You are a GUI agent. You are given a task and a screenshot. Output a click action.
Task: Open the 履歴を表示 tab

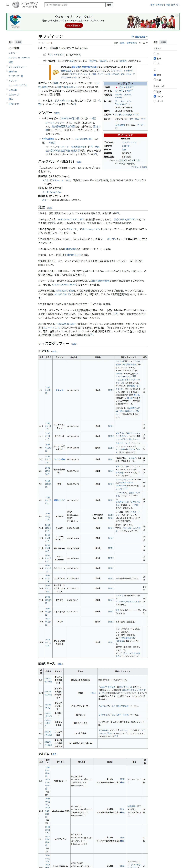click(x=132, y=43)
